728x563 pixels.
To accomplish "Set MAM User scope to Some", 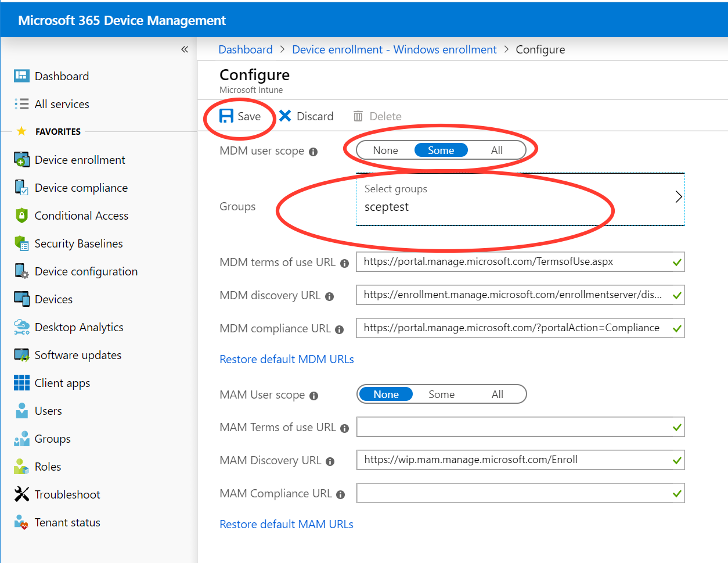I will point(441,395).
